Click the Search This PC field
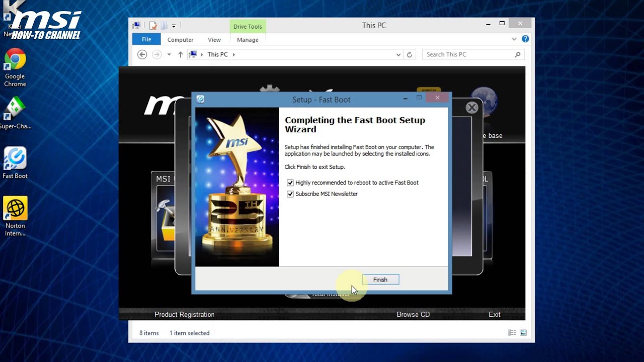This screenshot has width=644, height=362. (473, 54)
